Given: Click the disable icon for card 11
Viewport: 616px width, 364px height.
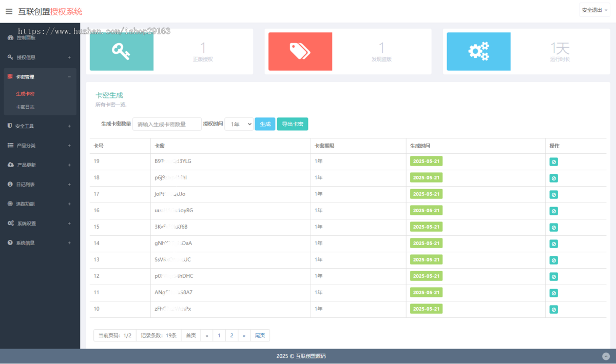Looking at the screenshot, I should (x=553, y=293).
